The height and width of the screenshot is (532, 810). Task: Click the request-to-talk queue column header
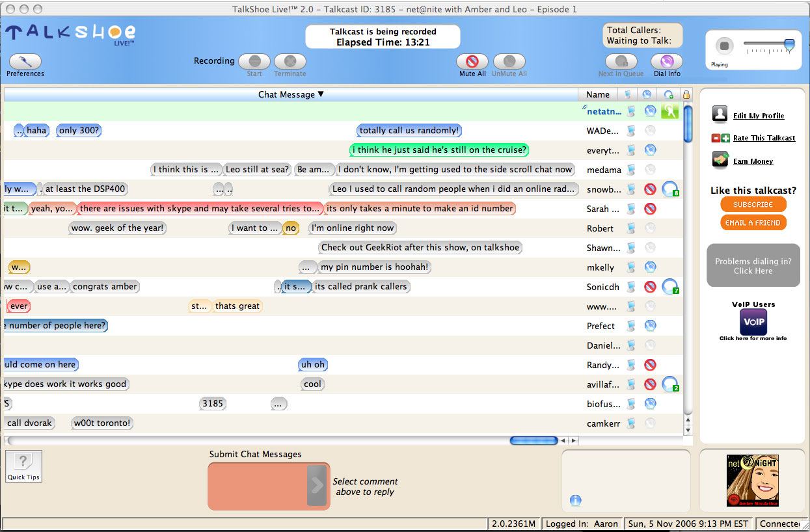(669, 94)
